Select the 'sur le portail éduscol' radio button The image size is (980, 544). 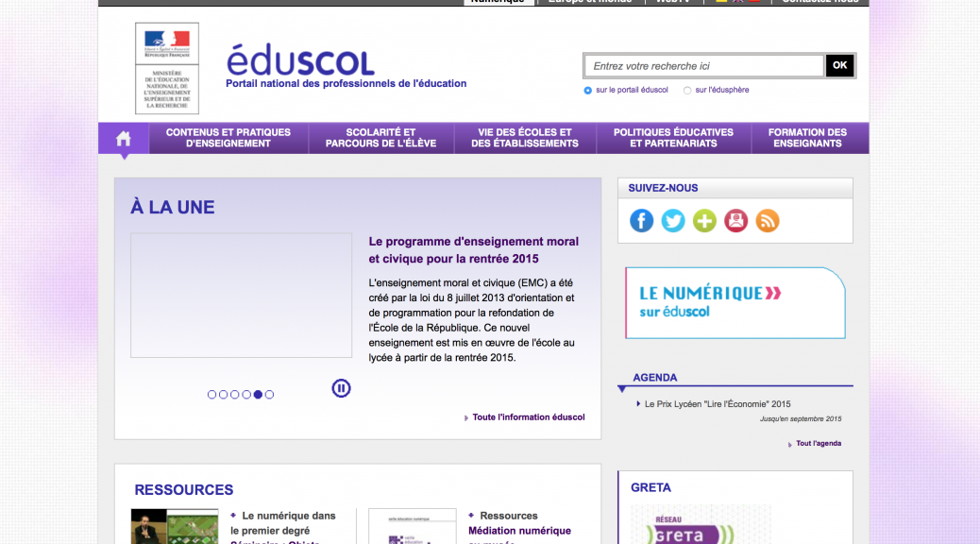(x=587, y=91)
